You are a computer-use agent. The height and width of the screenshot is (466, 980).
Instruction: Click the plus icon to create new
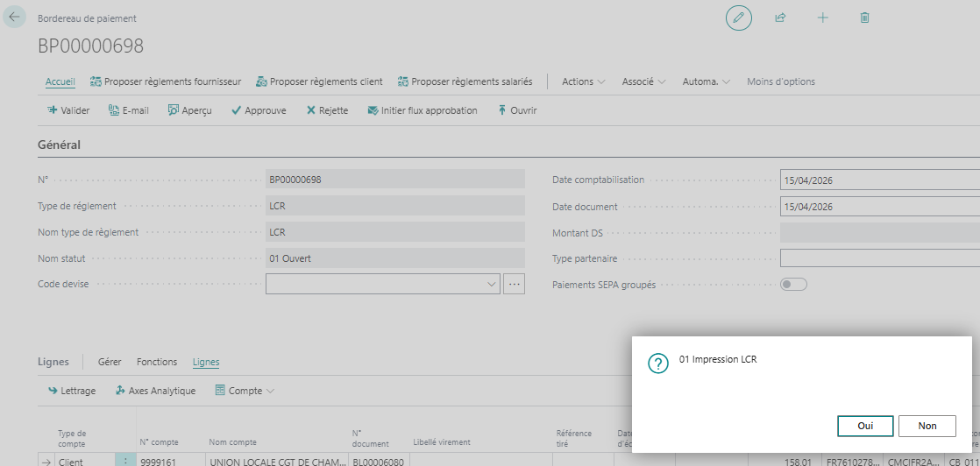pos(822,18)
